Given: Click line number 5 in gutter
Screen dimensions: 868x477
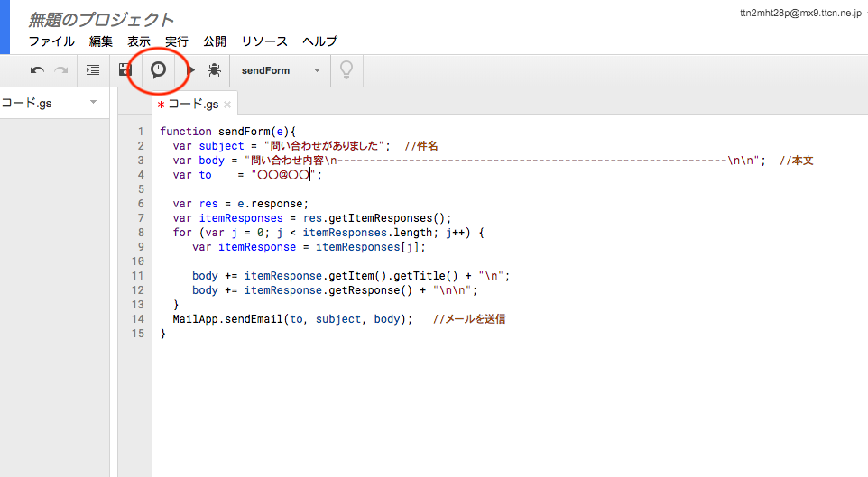Looking at the screenshot, I should click(141, 189).
